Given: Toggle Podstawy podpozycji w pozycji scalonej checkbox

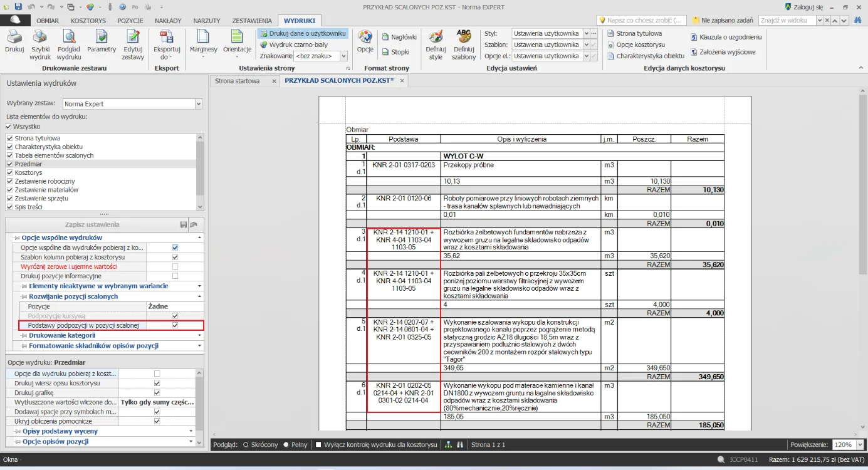Looking at the screenshot, I should click(x=175, y=326).
